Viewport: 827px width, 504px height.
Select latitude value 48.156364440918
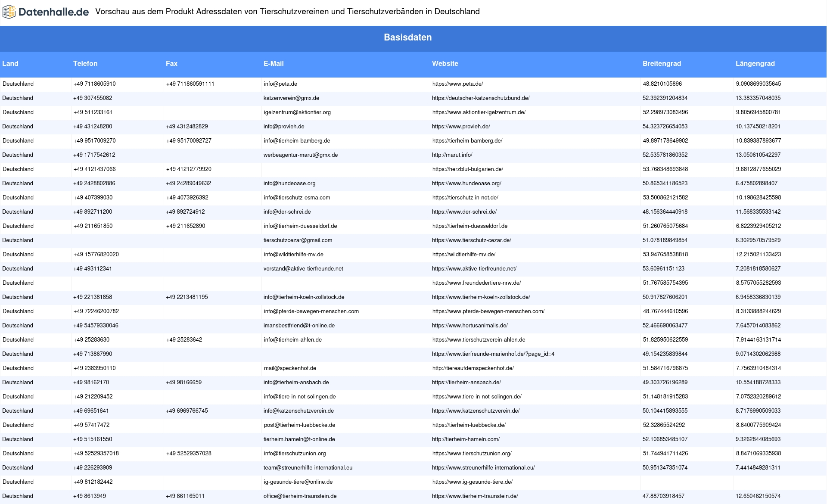(x=665, y=212)
